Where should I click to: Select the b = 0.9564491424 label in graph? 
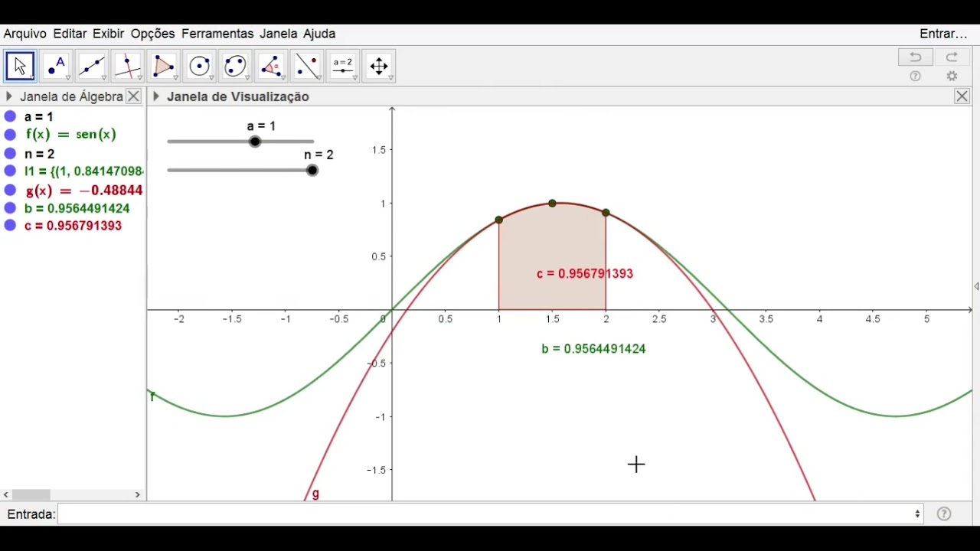pos(593,349)
